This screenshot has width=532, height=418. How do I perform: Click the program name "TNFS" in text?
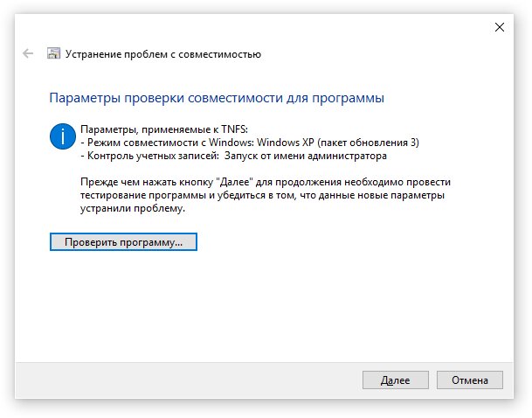point(233,129)
